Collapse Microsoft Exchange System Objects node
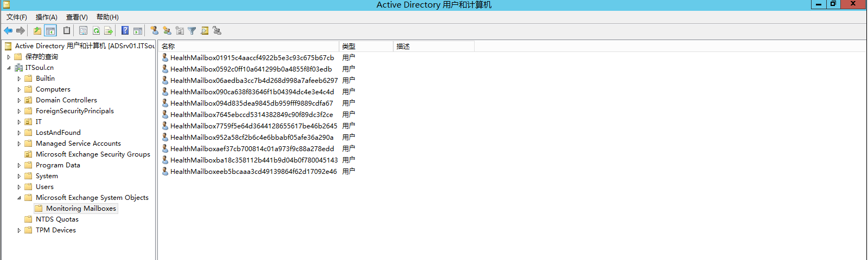Viewport: 868px width, 260px height. pos(19,198)
